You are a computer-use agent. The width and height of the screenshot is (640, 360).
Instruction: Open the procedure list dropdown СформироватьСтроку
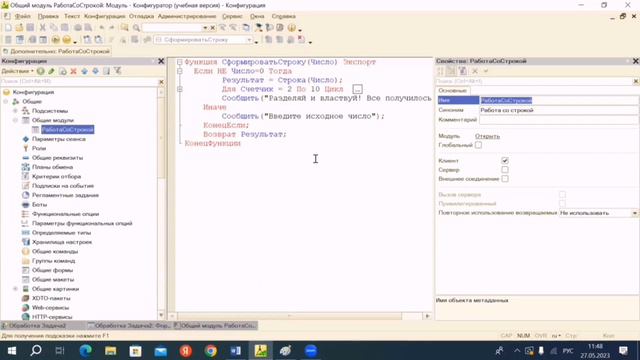pos(249,40)
